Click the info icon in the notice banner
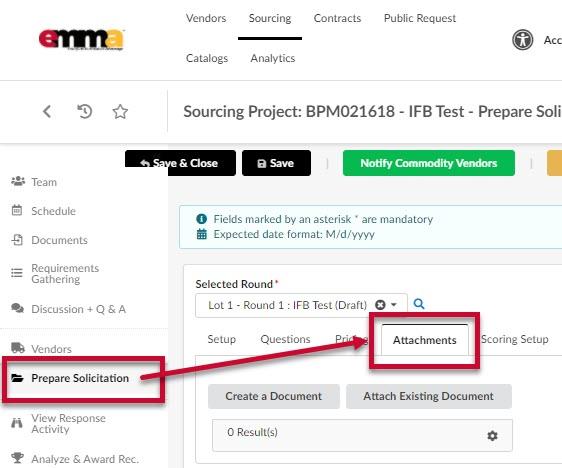 [201, 219]
